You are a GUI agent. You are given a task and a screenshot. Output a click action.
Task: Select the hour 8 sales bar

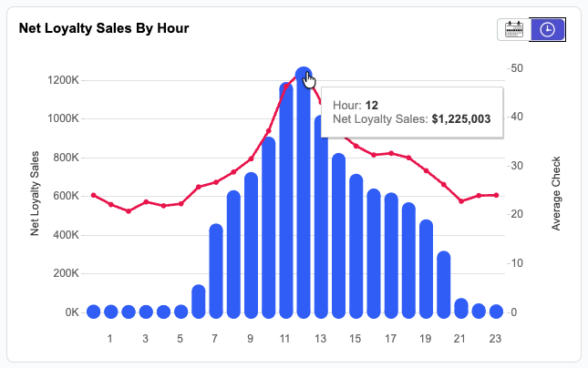tap(233, 254)
